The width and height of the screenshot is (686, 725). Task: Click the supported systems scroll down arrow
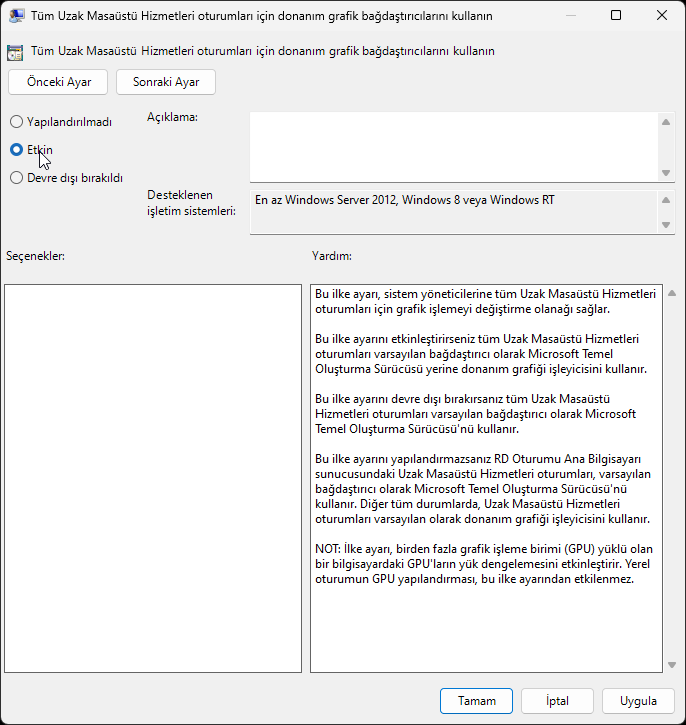coord(666,225)
